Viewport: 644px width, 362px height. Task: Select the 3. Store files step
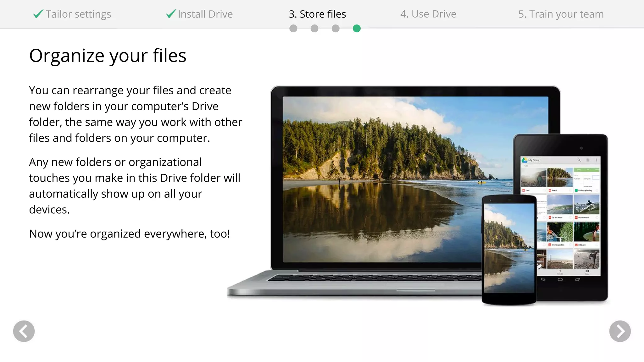(x=317, y=14)
